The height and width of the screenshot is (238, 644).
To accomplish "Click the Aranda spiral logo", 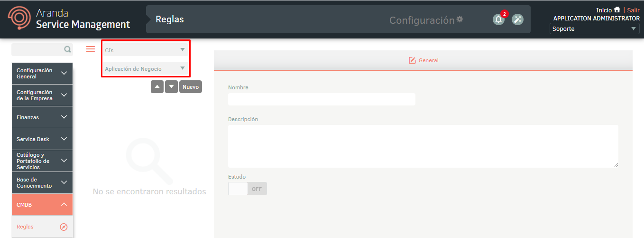I will pyautogui.click(x=19, y=18).
